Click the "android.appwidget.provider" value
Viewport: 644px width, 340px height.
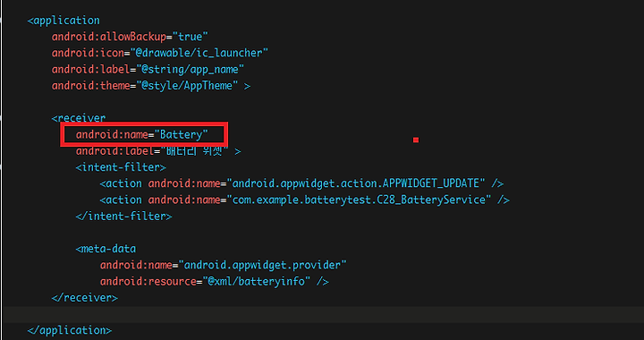pos(262,265)
